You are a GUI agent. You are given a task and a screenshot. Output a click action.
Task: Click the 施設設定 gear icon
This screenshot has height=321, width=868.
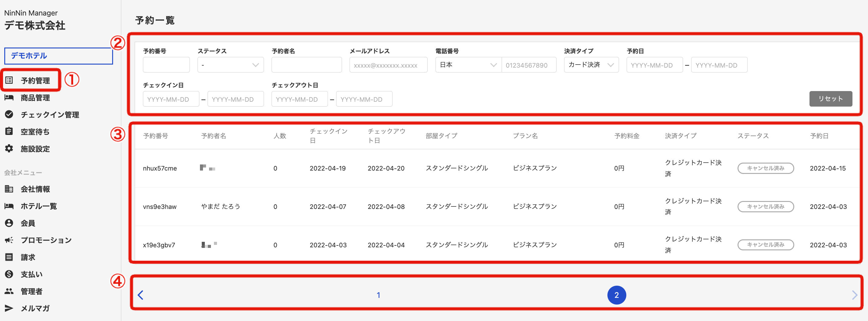click(9, 148)
